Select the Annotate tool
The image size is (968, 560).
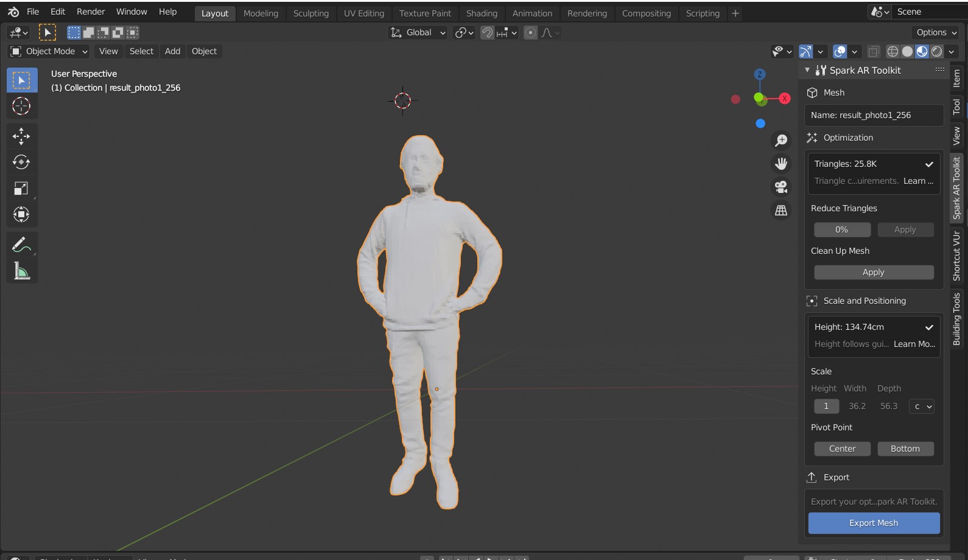tap(21, 245)
